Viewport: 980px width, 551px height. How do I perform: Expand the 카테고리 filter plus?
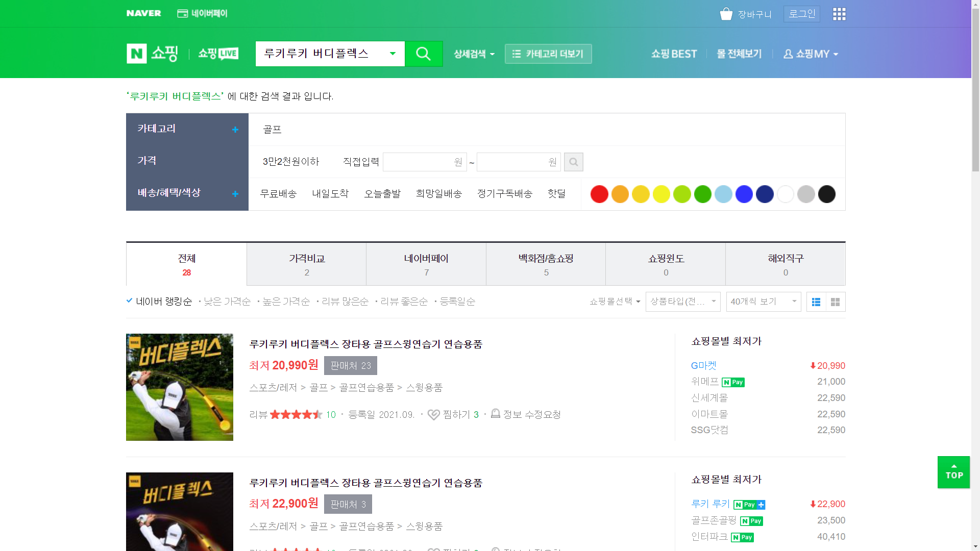235,130
